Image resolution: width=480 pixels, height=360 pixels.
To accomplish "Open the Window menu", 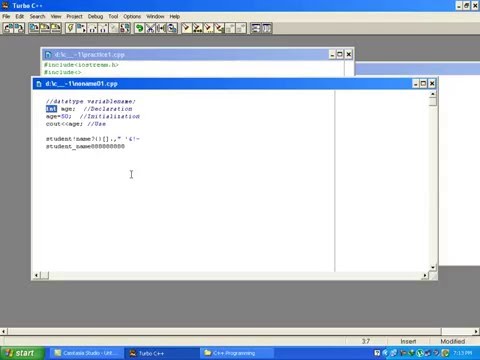I will pyautogui.click(x=155, y=16).
